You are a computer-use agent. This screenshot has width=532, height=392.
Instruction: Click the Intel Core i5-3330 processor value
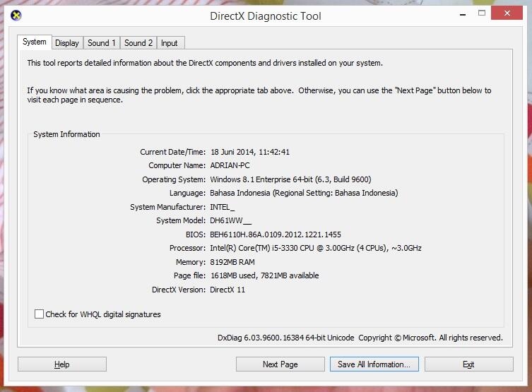pos(316,248)
